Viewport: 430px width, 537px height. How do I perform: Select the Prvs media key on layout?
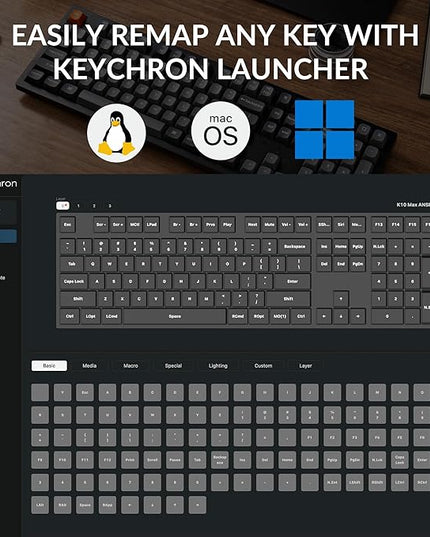(210, 225)
